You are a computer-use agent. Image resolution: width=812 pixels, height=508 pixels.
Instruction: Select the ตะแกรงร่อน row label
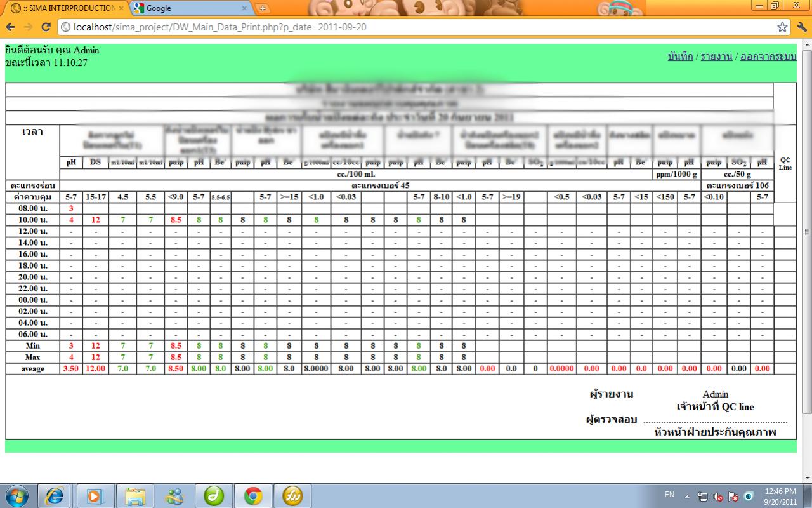[32, 185]
